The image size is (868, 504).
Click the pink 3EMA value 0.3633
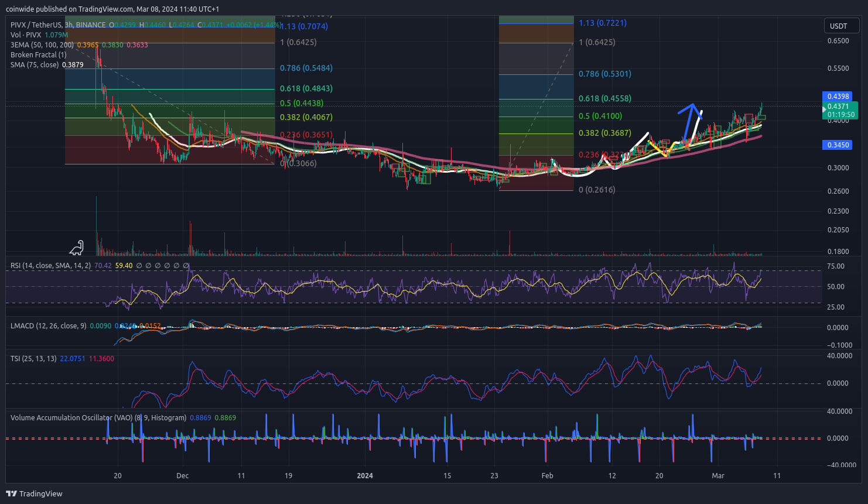point(137,45)
